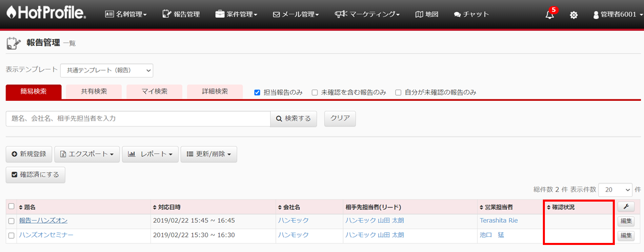
Task: Open the 名刺管理 menu
Action: [126, 14]
